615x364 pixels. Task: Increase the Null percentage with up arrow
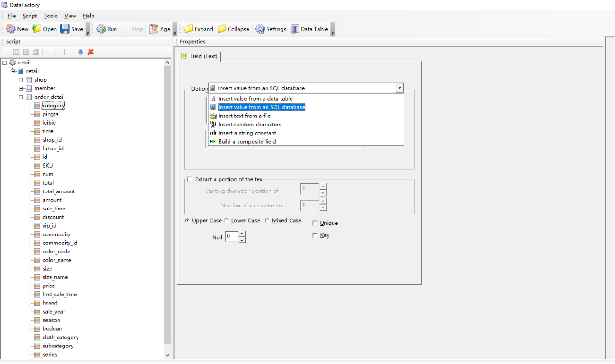pyautogui.click(x=242, y=234)
